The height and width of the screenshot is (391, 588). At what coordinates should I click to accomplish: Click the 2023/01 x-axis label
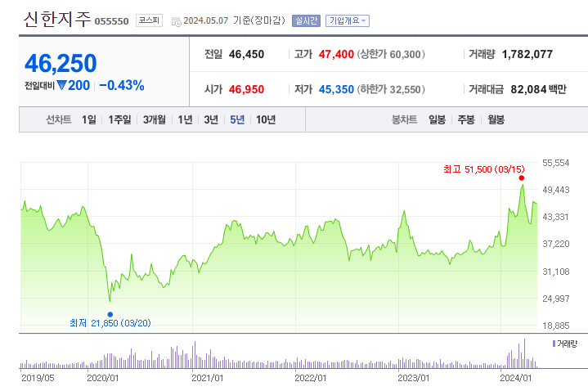[x=413, y=378]
